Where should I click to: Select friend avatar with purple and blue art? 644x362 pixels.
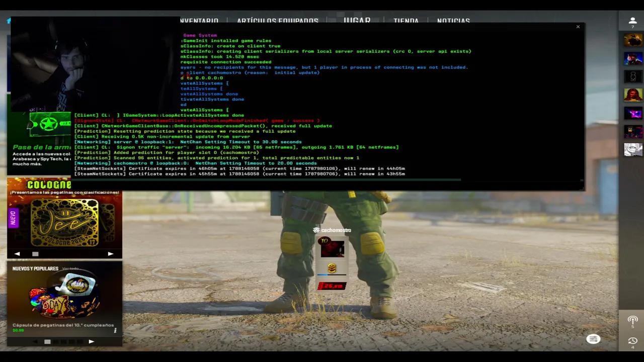pyautogui.click(x=633, y=113)
